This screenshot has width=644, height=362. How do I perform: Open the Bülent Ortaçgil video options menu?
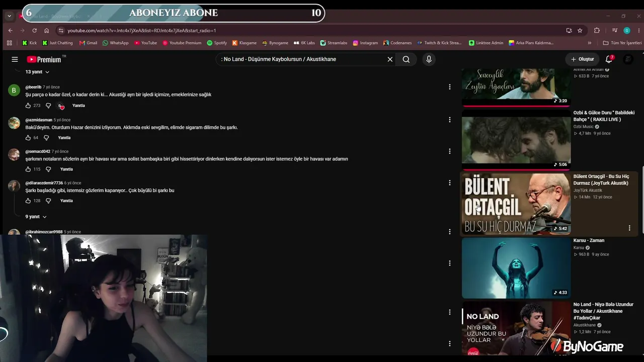pyautogui.click(x=629, y=228)
